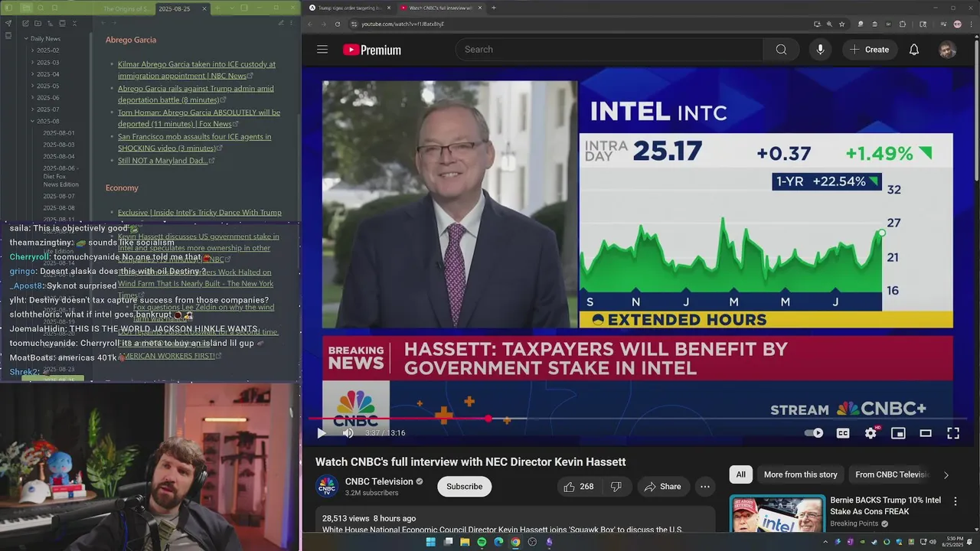Reload the YouTube page
Image resolution: width=980 pixels, height=551 pixels.
pos(338,24)
